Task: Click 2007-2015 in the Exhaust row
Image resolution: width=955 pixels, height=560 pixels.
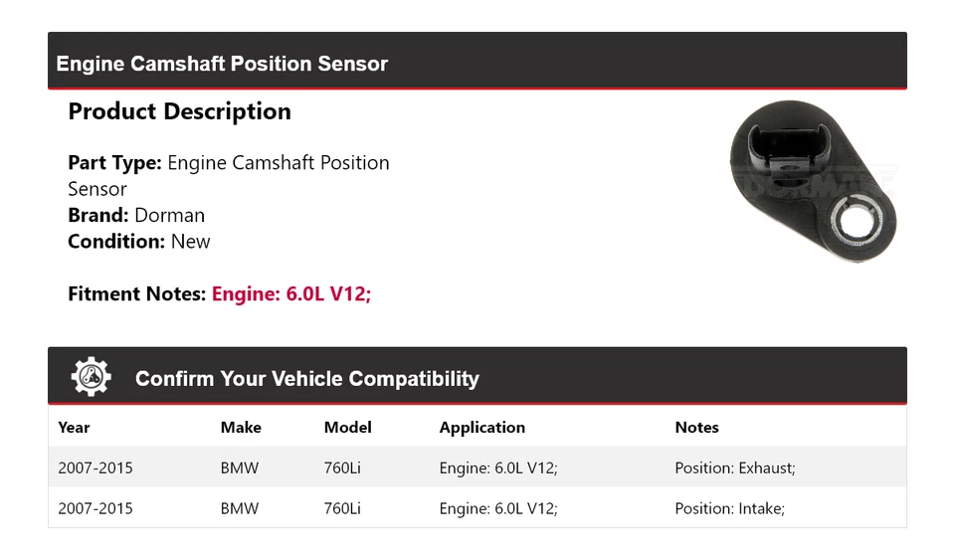Action: tap(95, 467)
